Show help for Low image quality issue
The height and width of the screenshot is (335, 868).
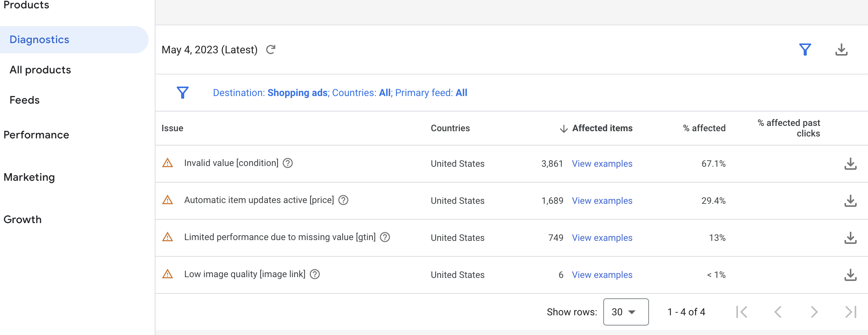coord(315,274)
